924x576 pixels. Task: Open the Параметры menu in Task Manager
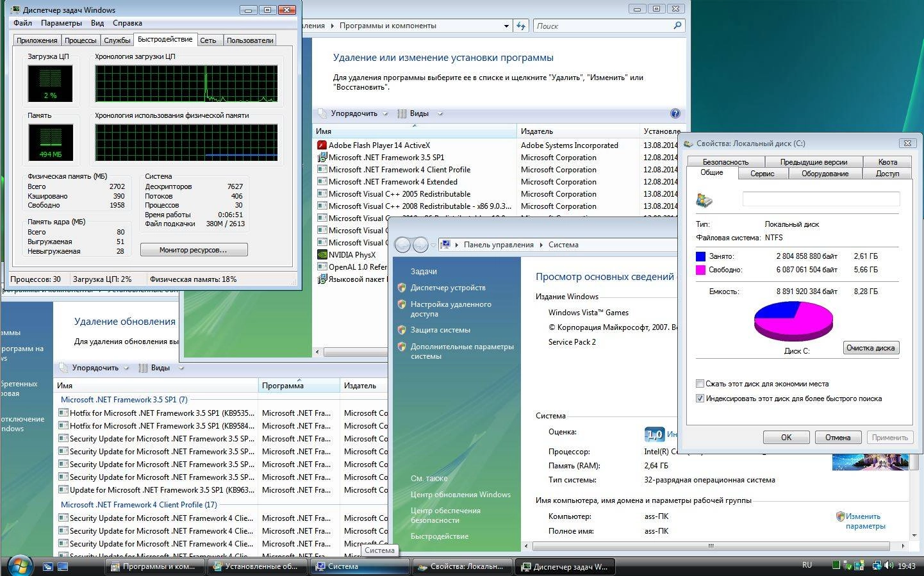[x=62, y=23]
